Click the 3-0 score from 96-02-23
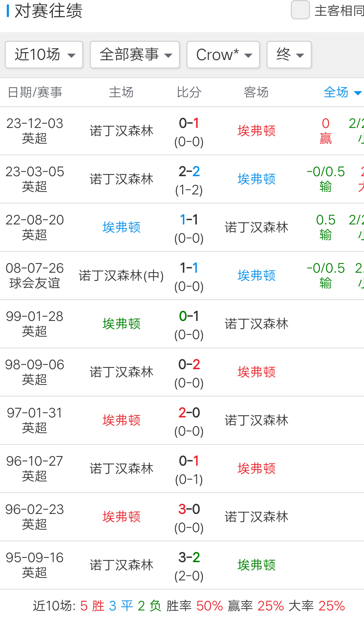The image size is (364, 619). [189, 510]
